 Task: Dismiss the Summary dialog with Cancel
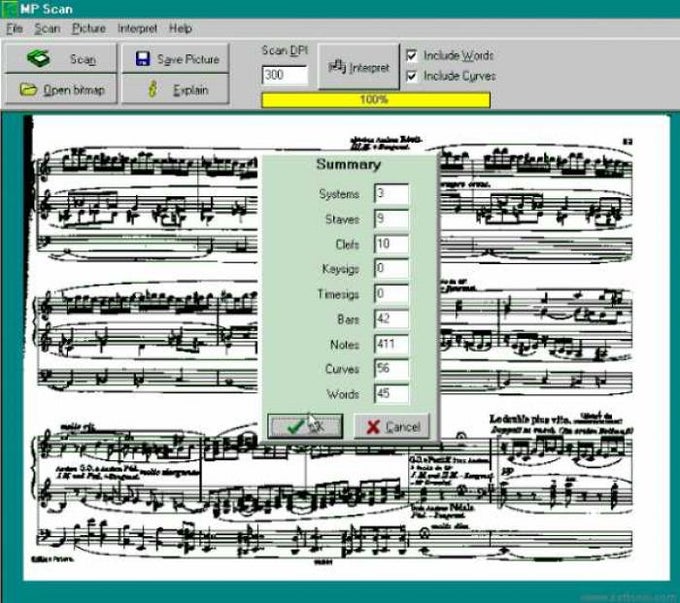click(392, 427)
